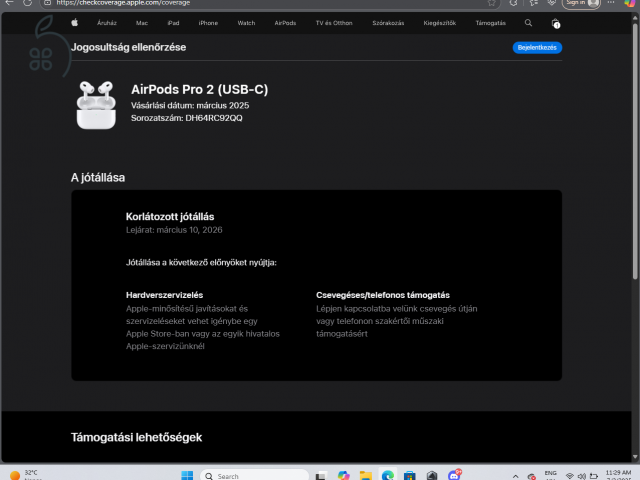Screen dimensions: 640x480
Task: Open the iPhone menu
Action: coord(208,23)
